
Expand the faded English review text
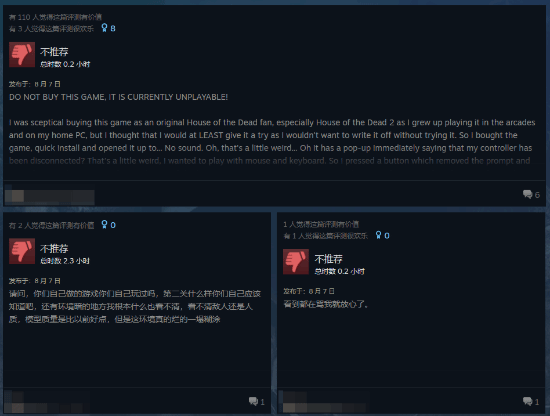[x=269, y=161]
